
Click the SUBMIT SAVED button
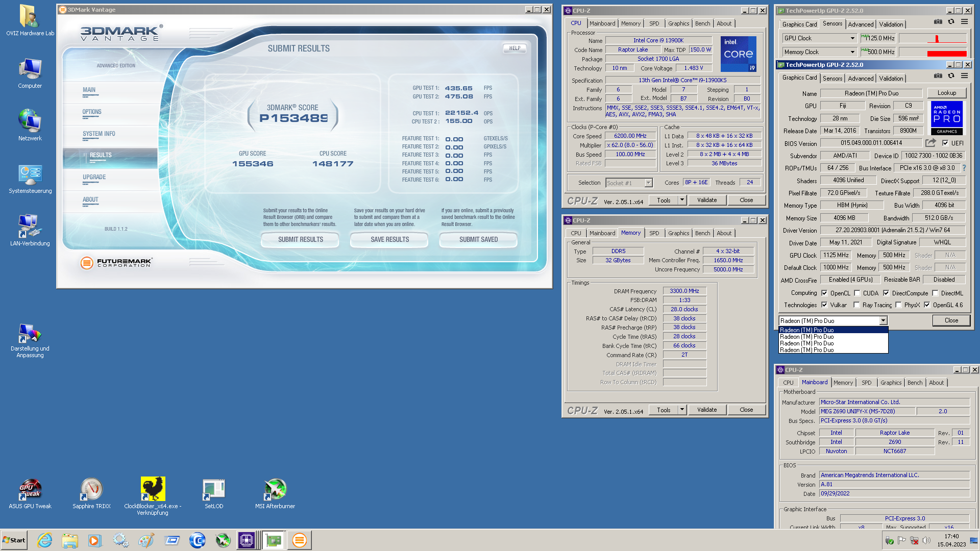(x=478, y=239)
